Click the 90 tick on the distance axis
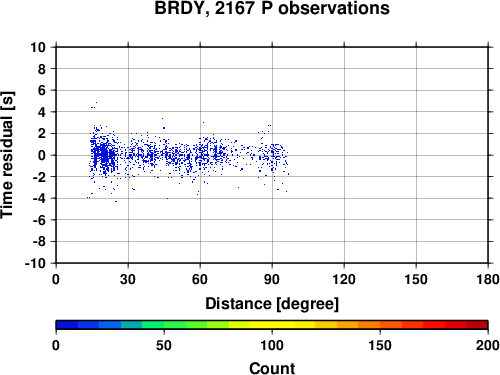 pos(272,279)
